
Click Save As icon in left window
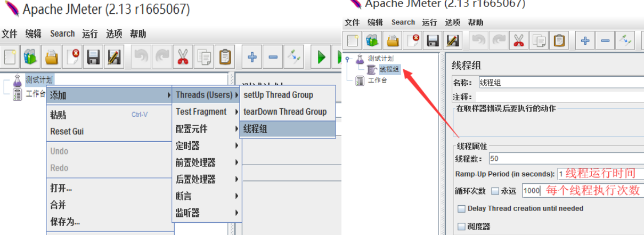coord(113,57)
